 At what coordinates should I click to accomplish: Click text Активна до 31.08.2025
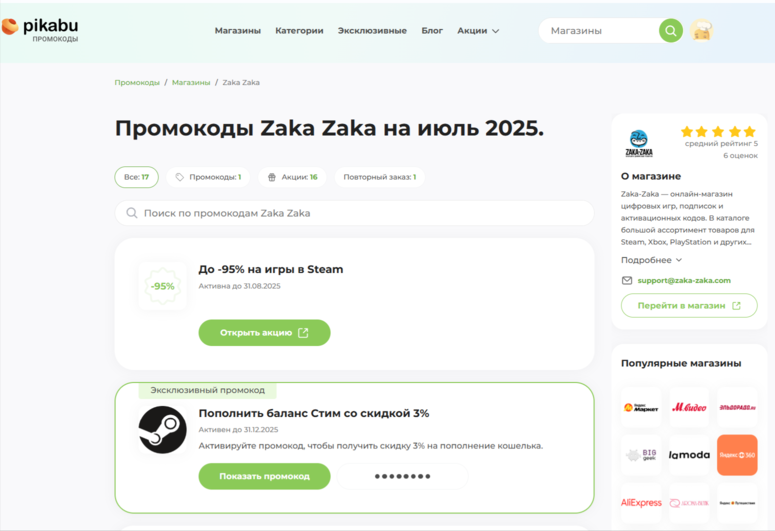point(239,286)
